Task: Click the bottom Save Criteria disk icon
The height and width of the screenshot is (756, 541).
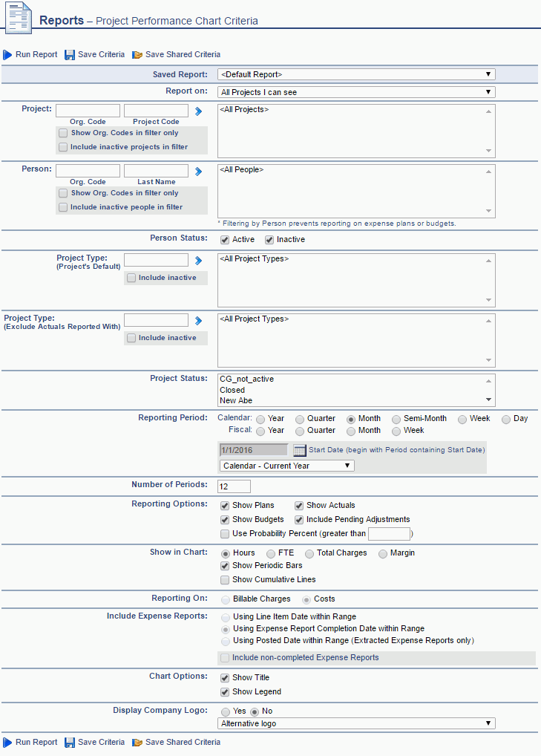Action: pyautogui.click(x=70, y=743)
